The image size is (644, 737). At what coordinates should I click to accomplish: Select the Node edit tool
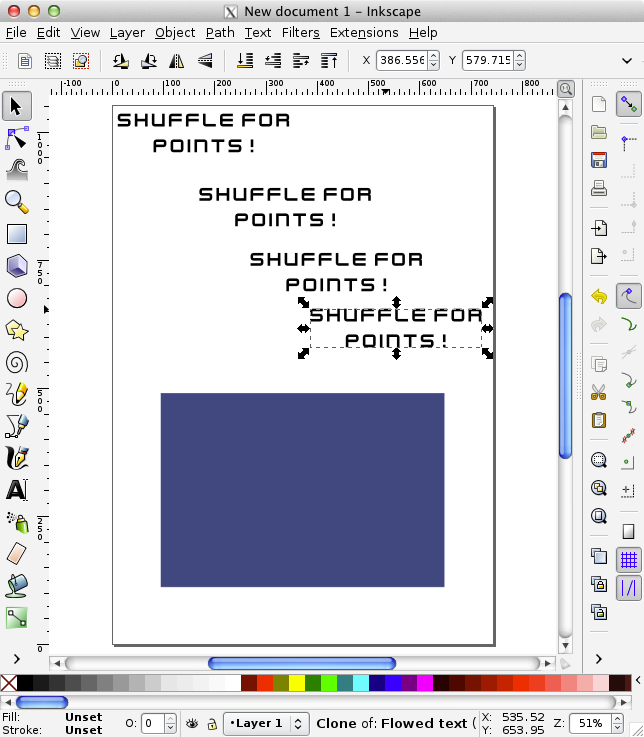click(17, 137)
